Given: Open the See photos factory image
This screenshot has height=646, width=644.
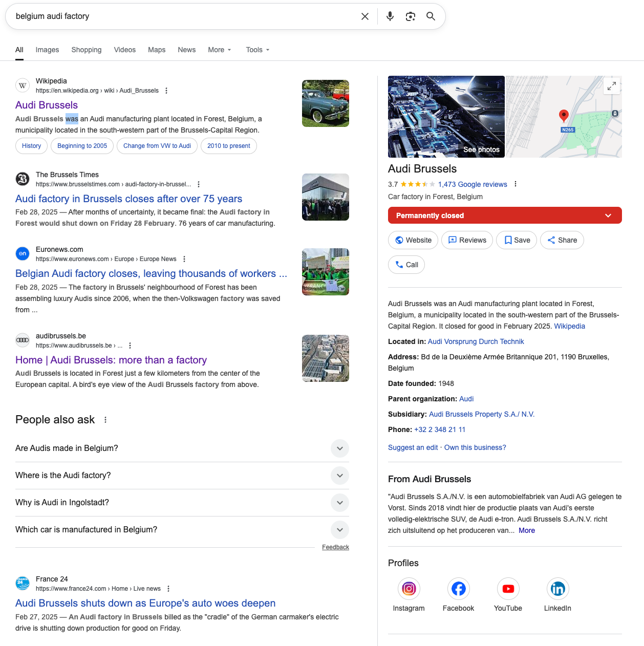Looking at the screenshot, I should (446, 117).
